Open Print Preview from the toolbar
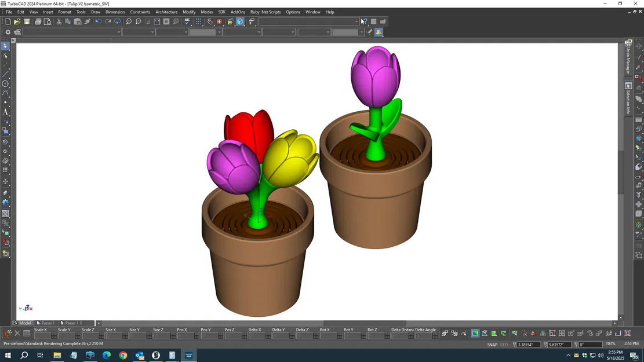644x362 pixels. (x=48, y=21)
